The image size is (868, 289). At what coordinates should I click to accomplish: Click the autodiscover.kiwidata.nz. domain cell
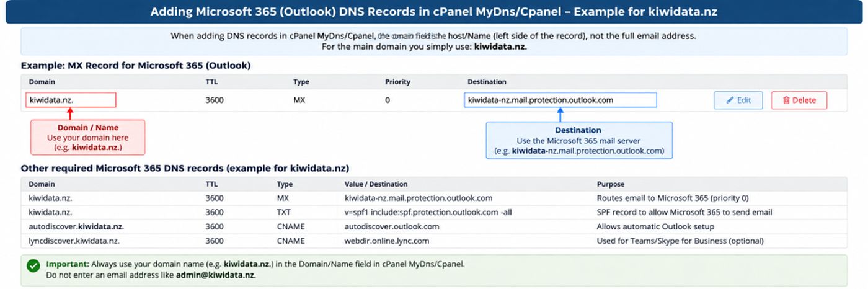coord(76,226)
